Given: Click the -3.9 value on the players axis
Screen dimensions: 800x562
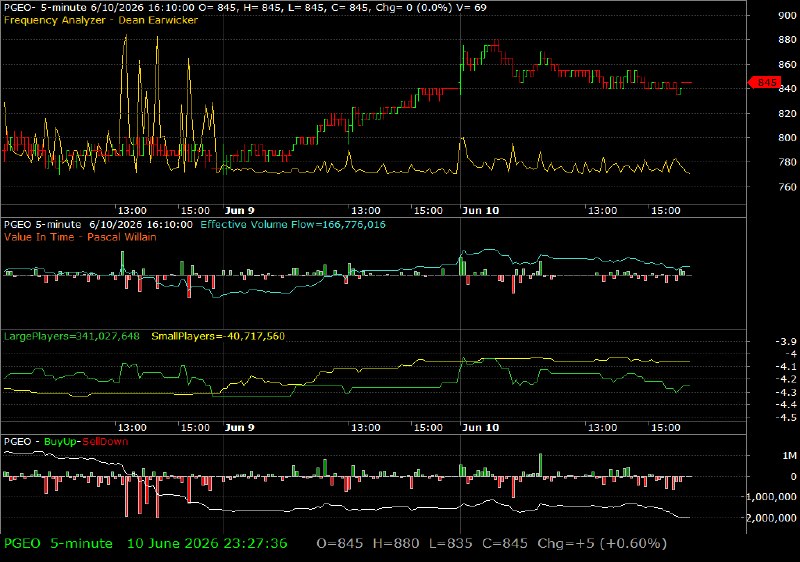Looking at the screenshot, I should click(786, 341).
